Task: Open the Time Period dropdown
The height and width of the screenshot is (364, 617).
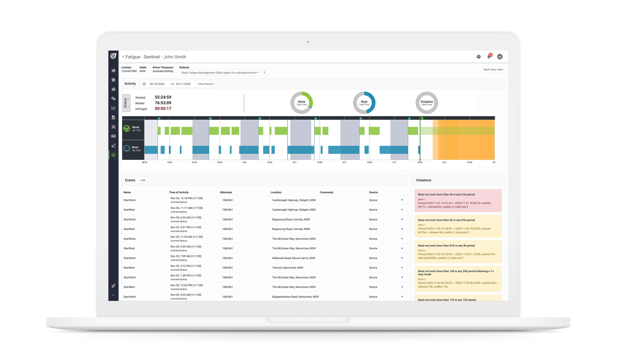Action: pos(206,84)
